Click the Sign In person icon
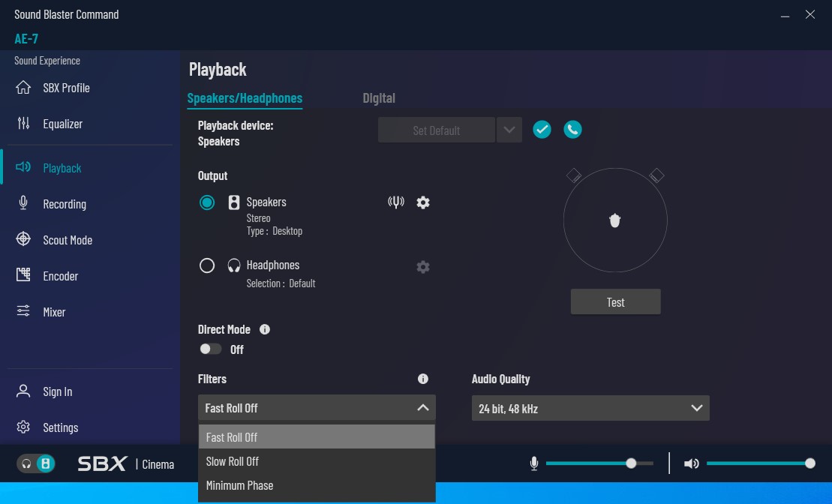Viewport: 832px width, 504px height. (23, 391)
